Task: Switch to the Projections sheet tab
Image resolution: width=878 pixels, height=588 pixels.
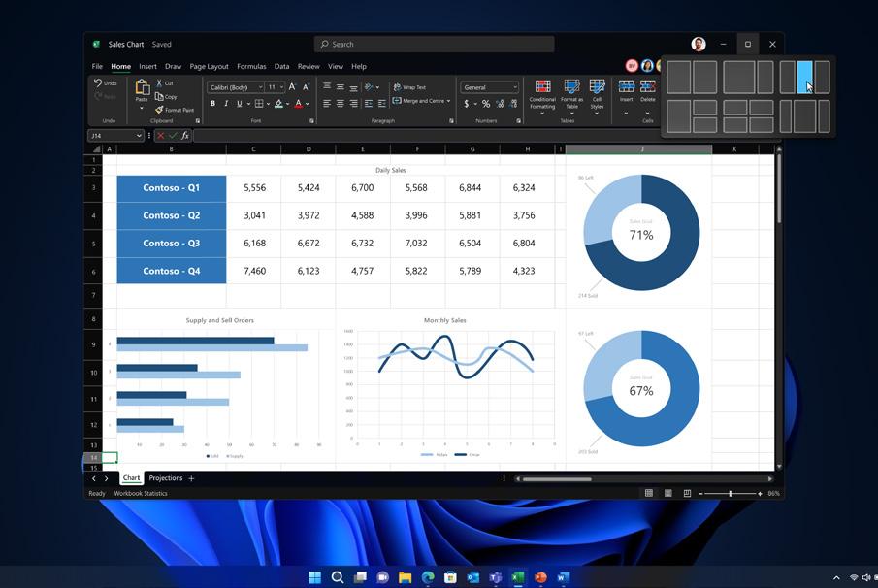Action: pos(166,478)
